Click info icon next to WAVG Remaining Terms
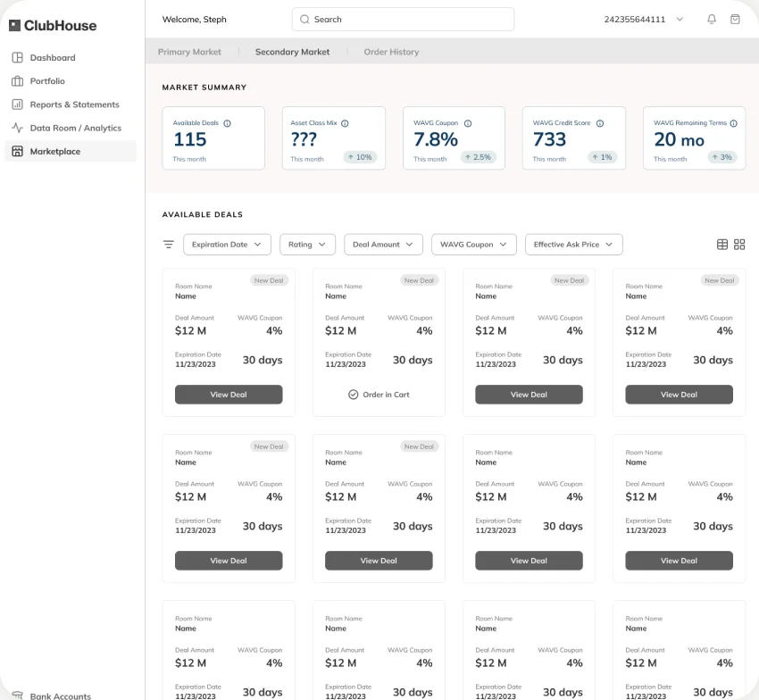This screenshot has height=700, width=759. click(733, 123)
